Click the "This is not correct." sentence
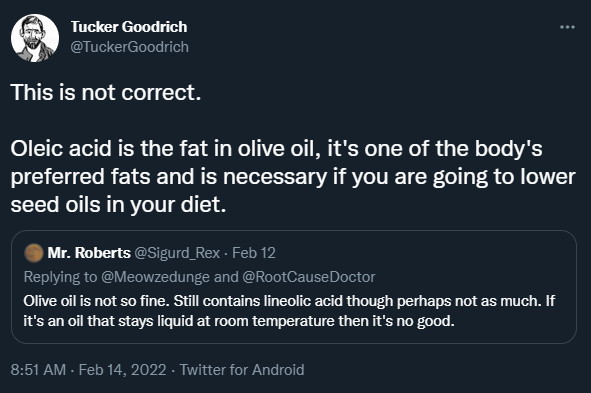 point(106,92)
